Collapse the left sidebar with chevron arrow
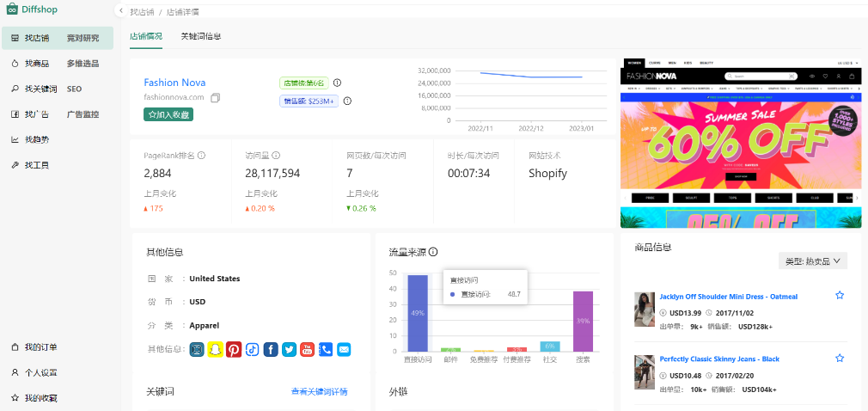This screenshot has height=411, width=868. [120, 12]
